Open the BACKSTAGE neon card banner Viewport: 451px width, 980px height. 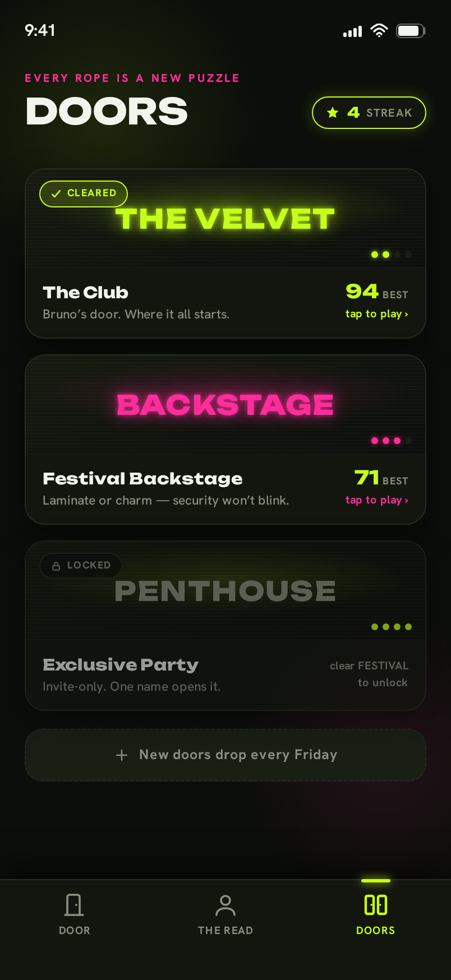[x=225, y=405]
